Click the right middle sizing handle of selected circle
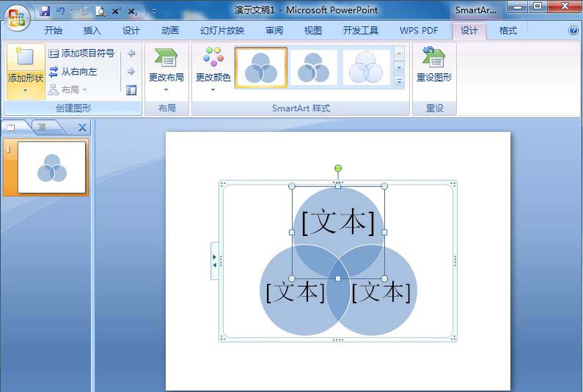This screenshot has width=583, height=392. pos(384,232)
